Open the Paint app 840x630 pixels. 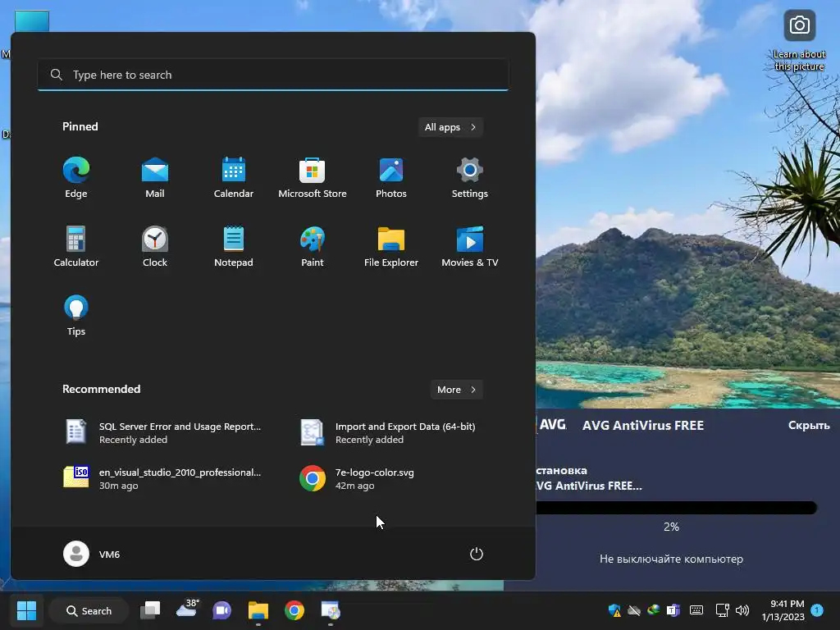click(313, 247)
